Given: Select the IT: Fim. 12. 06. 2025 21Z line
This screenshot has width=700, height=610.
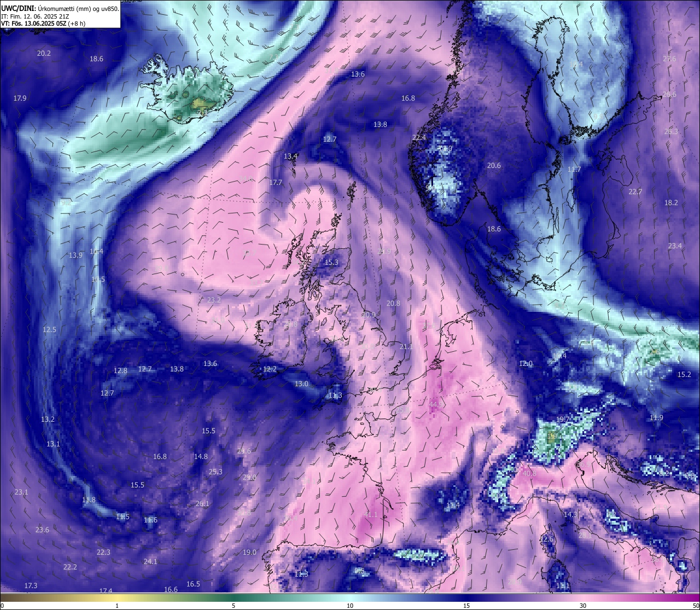Looking at the screenshot, I should (x=35, y=16).
